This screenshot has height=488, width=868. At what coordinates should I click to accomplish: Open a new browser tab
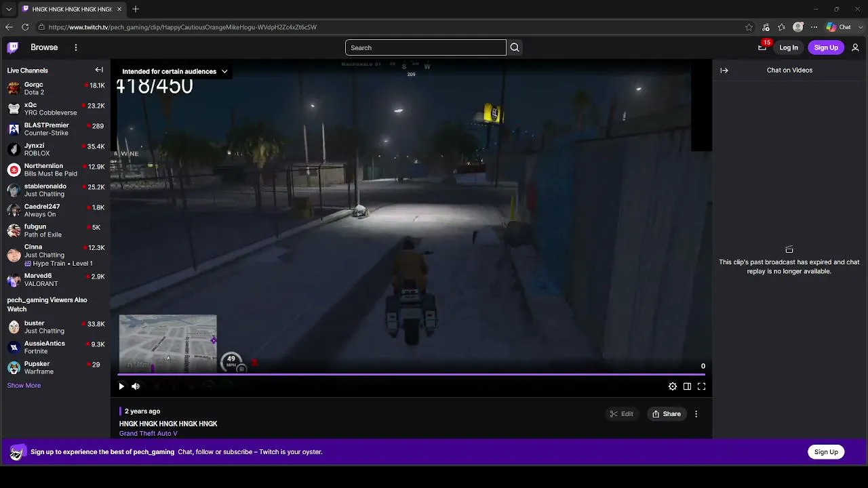[x=136, y=9]
